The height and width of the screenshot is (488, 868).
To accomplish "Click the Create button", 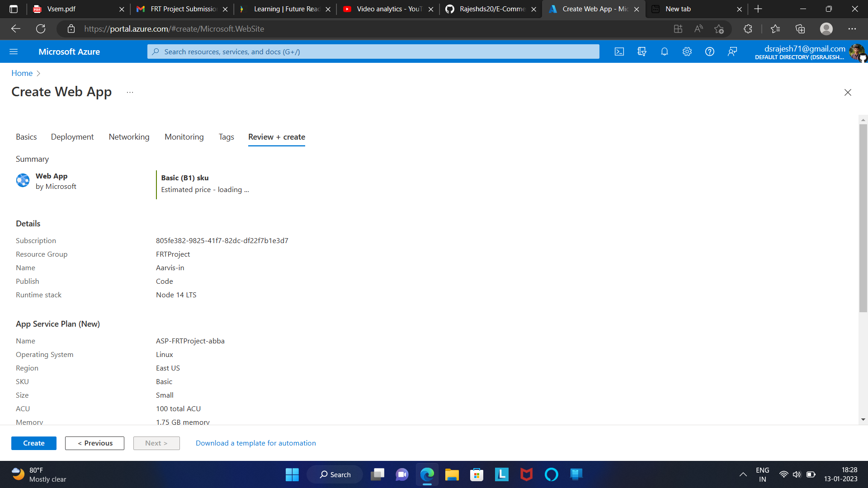I will [34, 443].
